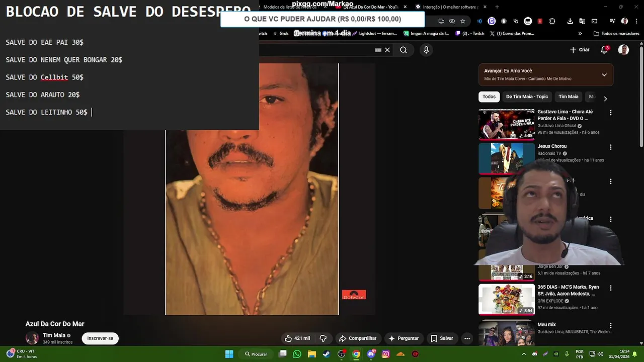The width and height of the screenshot is (644, 362).
Task: Click the Inscrever-se subscribe button
Action: [x=100, y=338]
